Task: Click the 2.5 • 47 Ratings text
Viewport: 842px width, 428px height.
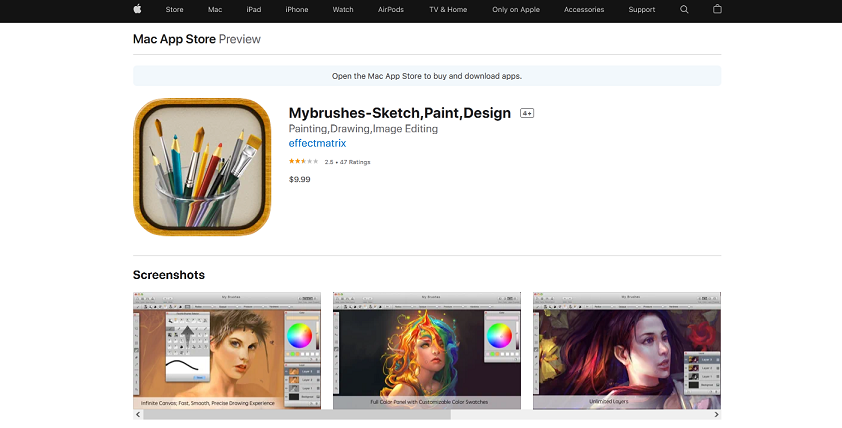Action: click(x=347, y=162)
